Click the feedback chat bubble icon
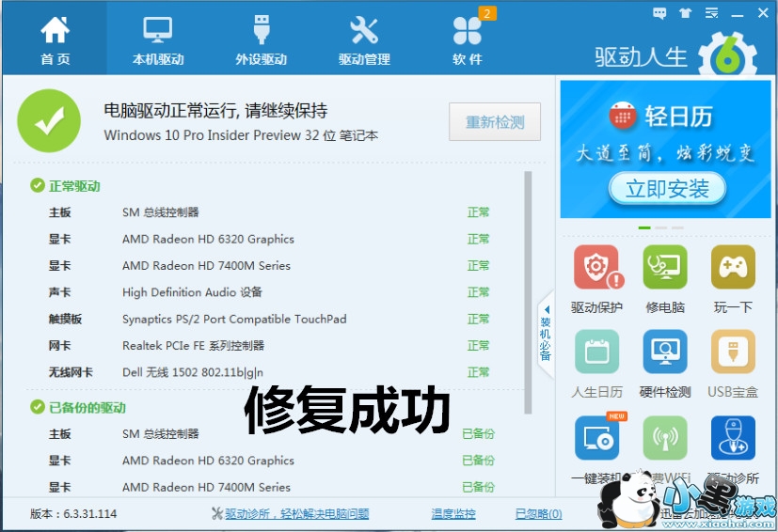 coord(659,13)
